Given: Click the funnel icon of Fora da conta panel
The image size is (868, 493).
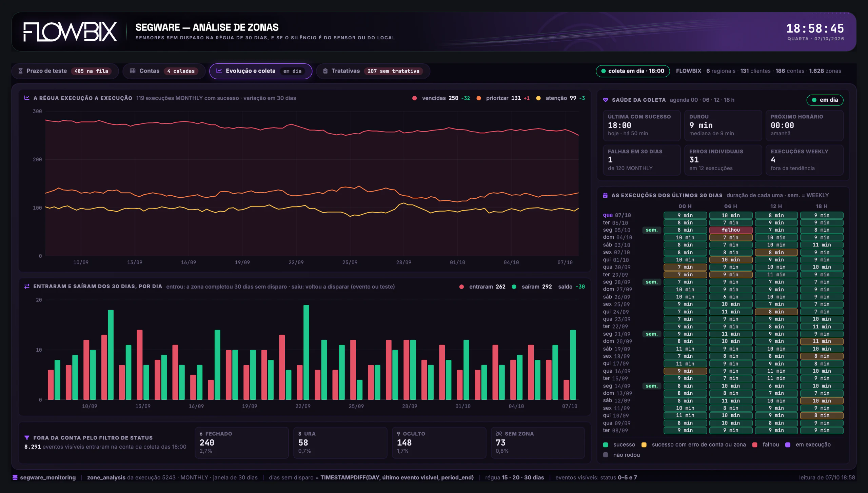Looking at the screenshot, I should (27, 438).
